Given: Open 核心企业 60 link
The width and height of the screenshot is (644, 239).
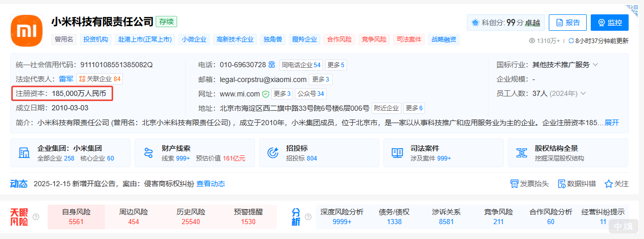Looking at the screenshot, I should click(97, 158).
